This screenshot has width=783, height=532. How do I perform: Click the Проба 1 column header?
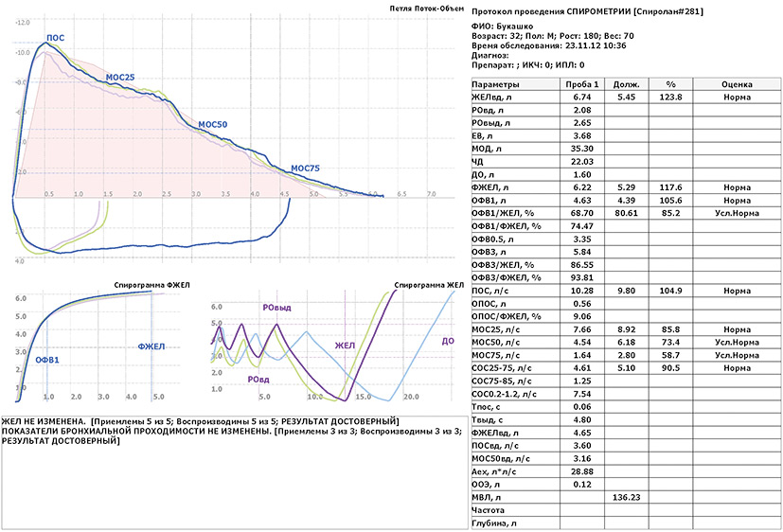582,84
